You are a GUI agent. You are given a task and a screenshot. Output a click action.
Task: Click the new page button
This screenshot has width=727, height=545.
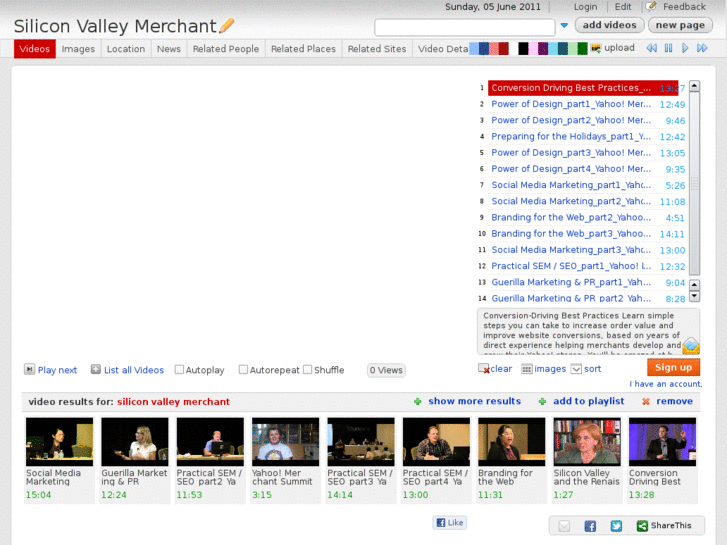(680, 25)
